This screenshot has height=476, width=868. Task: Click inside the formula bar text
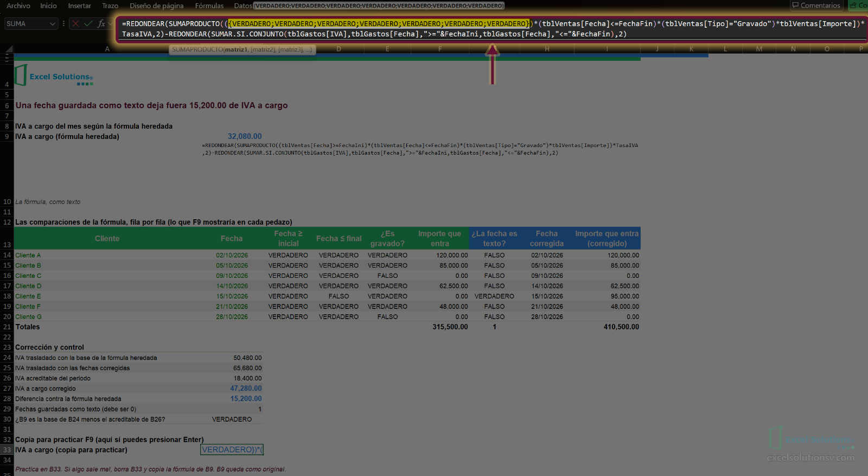[491, 29]
